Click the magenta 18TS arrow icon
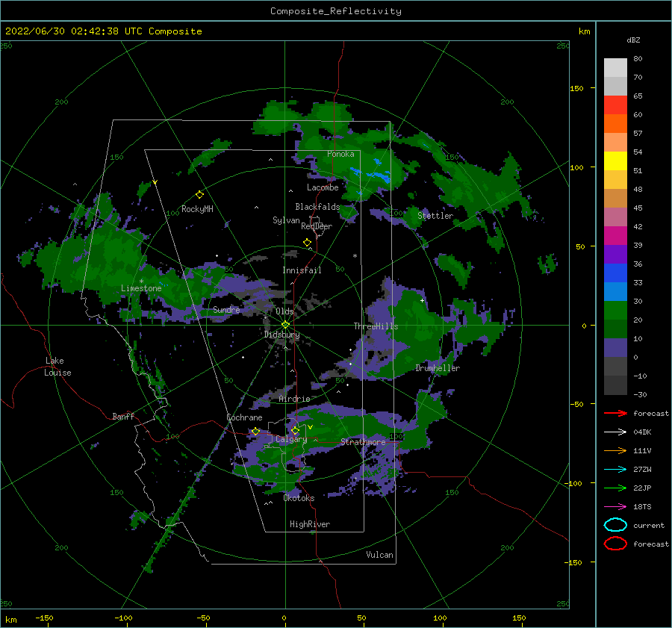This screenshot has height=628, width=672. (x=615, y=507)
